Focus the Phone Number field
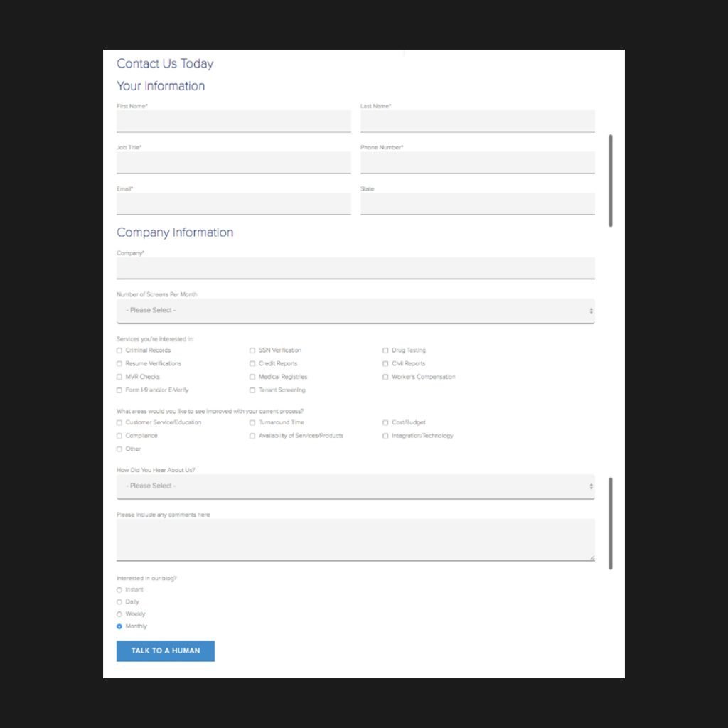 pyautogui.click(x=477, y=163)
